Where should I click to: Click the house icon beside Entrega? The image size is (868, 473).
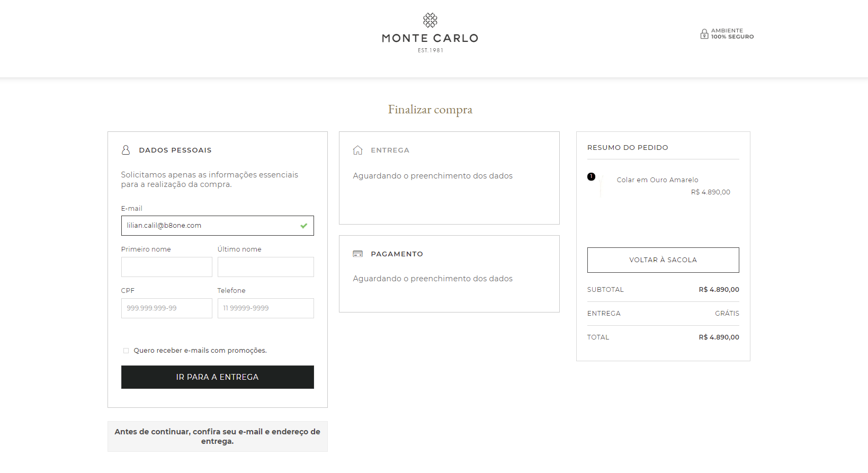(x=358, y=150)
